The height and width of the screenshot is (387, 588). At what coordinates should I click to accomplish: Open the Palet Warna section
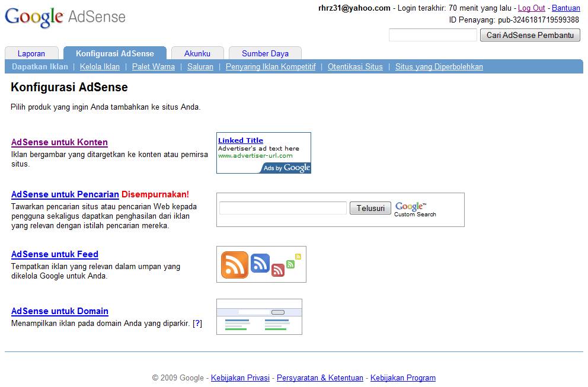click(x=154, y=67)
